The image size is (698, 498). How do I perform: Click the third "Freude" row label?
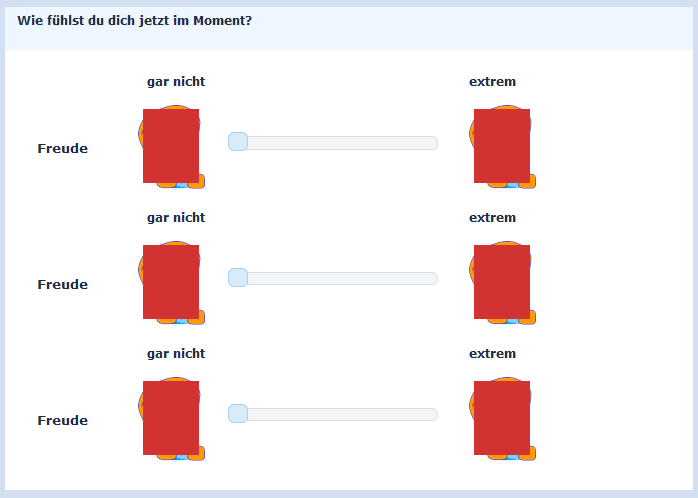(62, 421)
